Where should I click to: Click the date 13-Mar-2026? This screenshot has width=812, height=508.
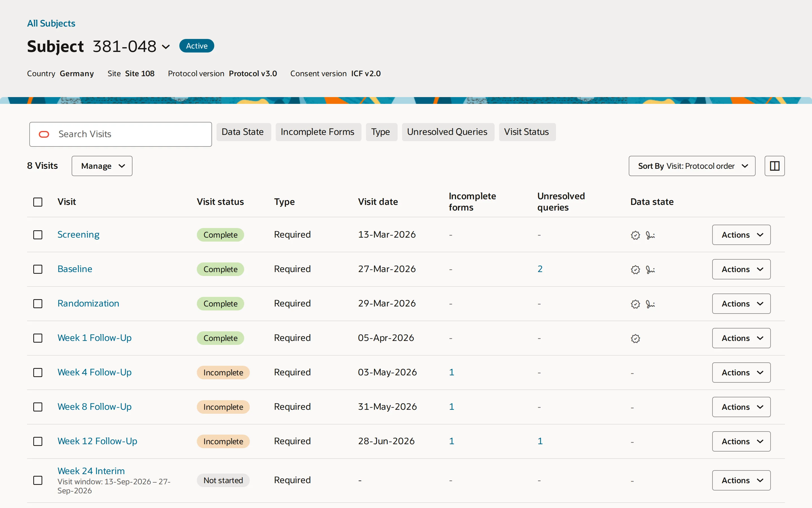(387, 235)
